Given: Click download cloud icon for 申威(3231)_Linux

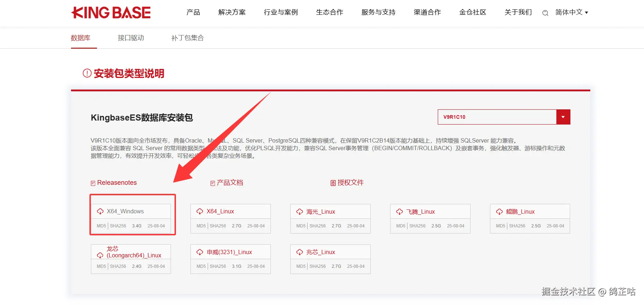Looking at the screenshot, I should (200, 252).
